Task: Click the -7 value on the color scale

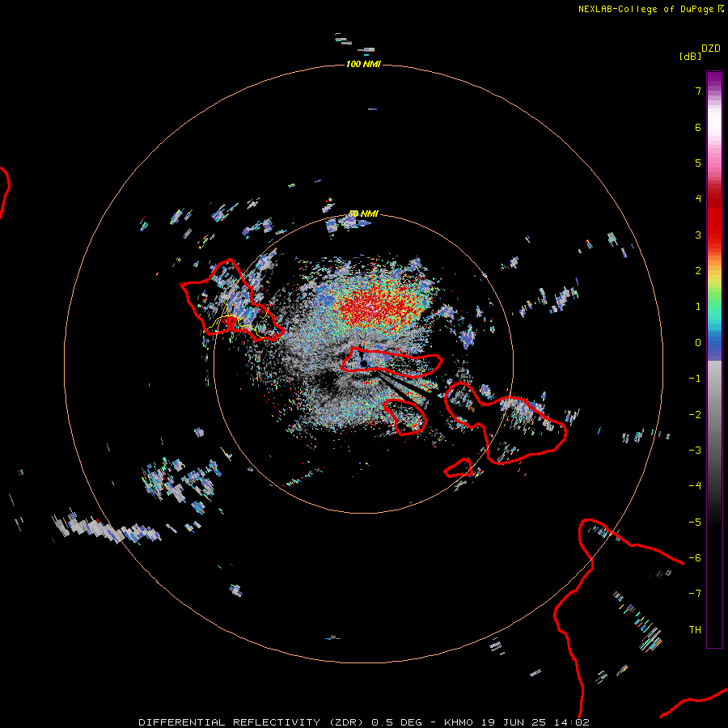Action: (695, 594)
